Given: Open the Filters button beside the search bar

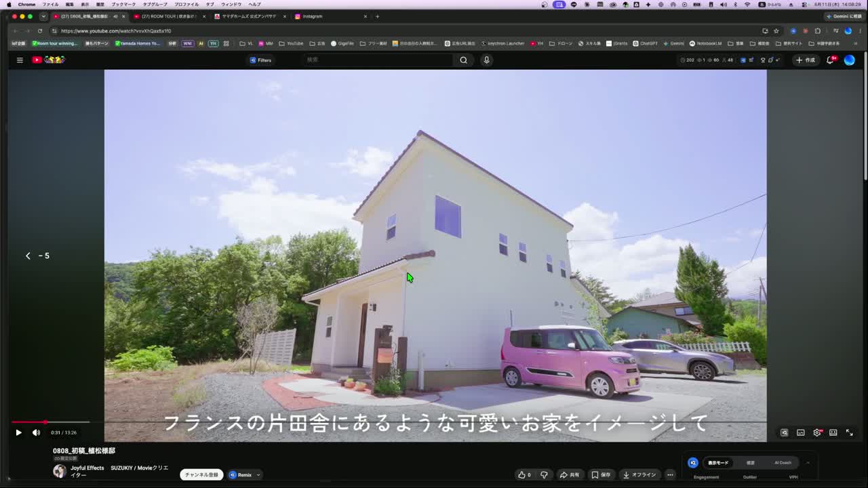Looking at the screenshot, I should (261, 60).
